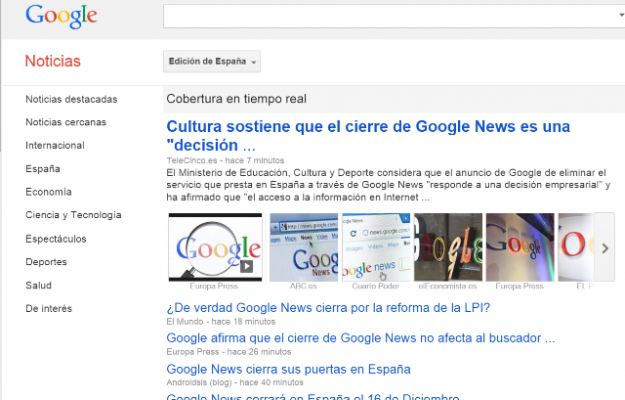Select Noticias cercanas in sidebar

66,122
